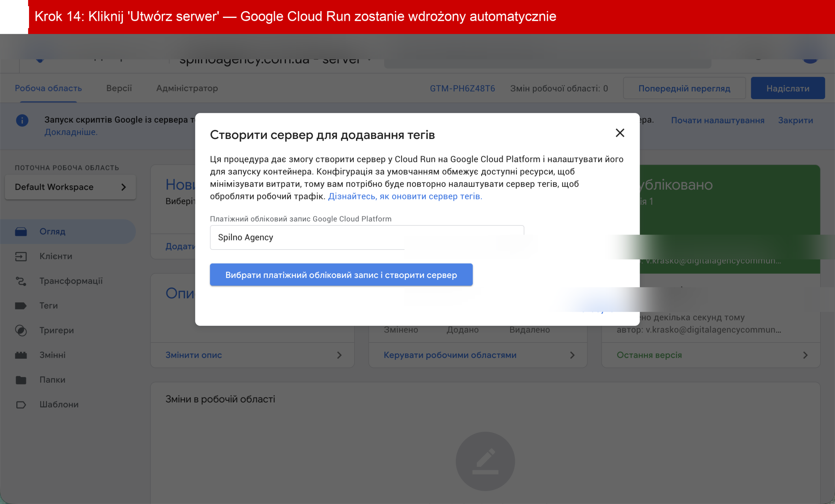Open the link about updating tagging server
835x504 pixels.
tap(405, 196)
